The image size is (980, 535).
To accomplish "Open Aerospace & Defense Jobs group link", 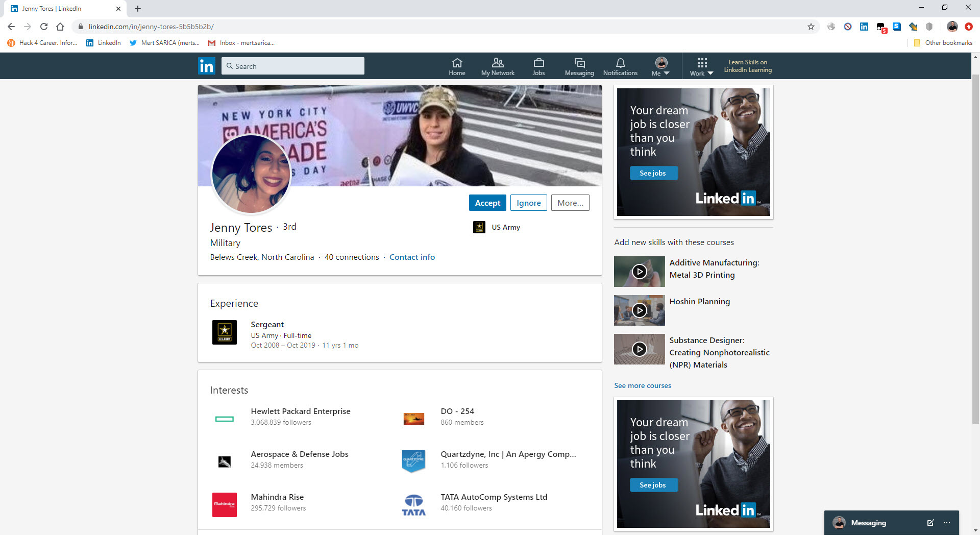I will pyautogui.click(x=300, y=454).
